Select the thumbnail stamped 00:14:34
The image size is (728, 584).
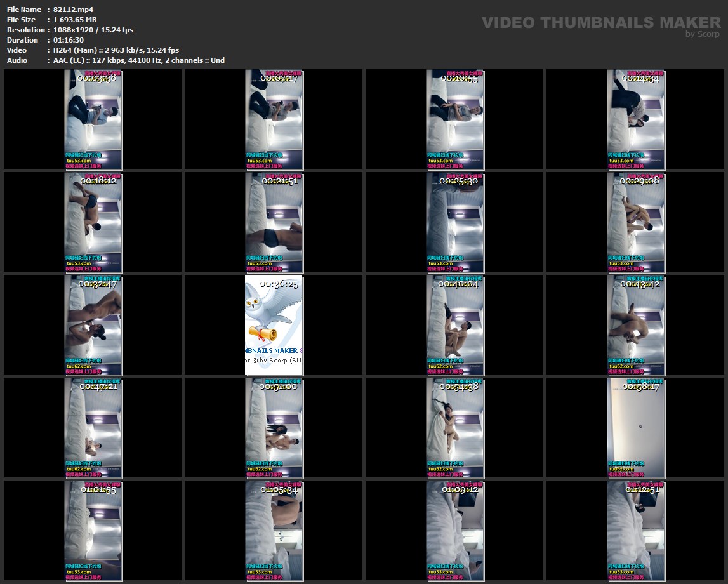point(635,119)
